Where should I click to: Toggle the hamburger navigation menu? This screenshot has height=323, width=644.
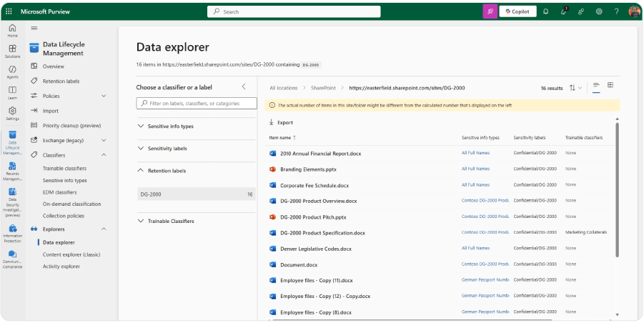click(34, 28)
